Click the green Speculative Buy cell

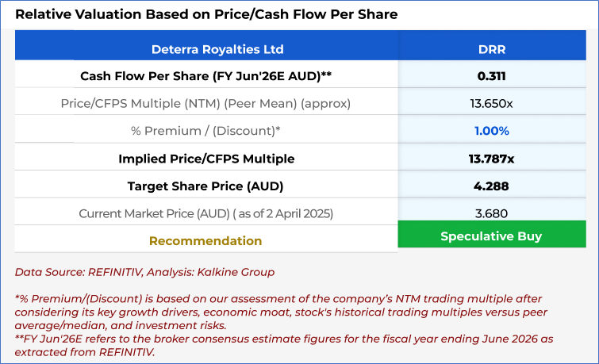[491, 236]
